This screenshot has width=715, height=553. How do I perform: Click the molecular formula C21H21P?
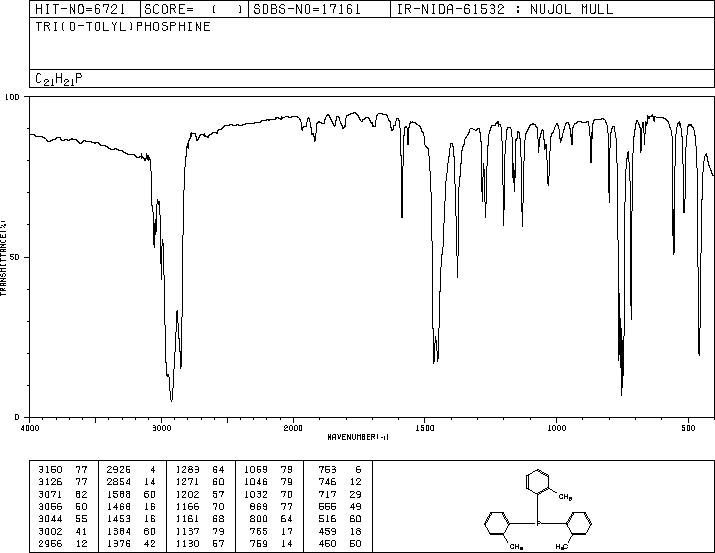pyautogui.click(x=59, y=79)
